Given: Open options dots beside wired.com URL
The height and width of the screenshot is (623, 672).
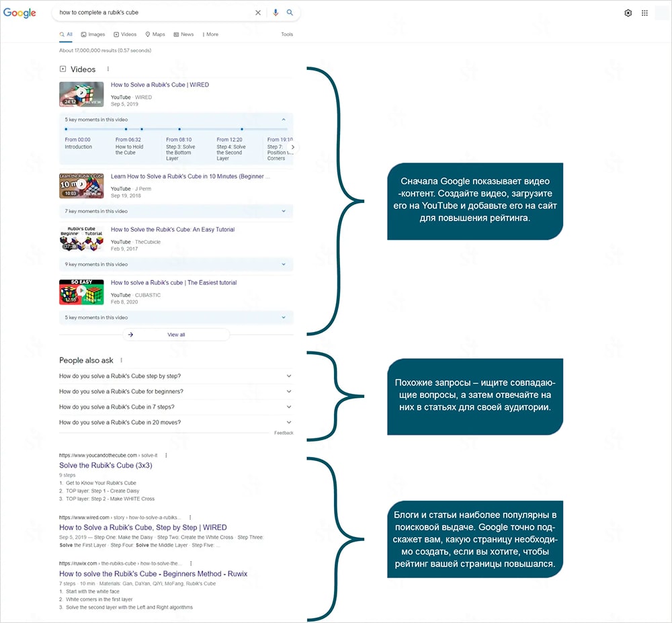Looking at the screenshot, I should (x=190, y=517).
